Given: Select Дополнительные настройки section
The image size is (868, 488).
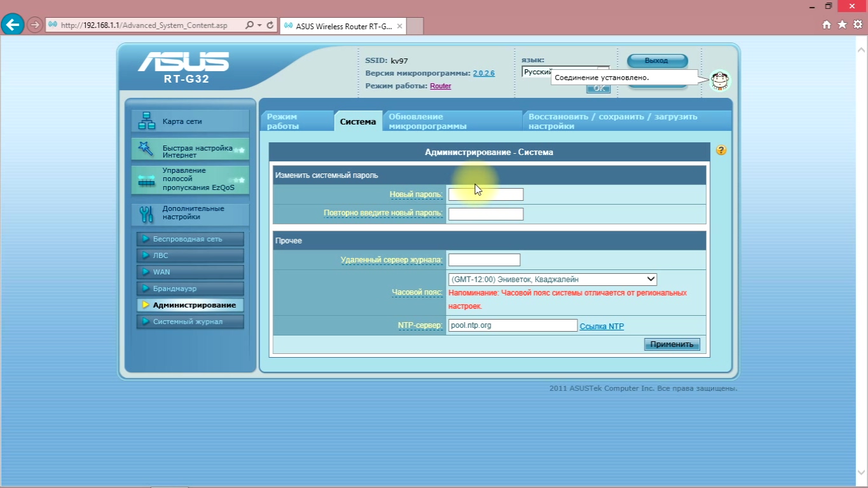Looking at the screenshot, I should [x=190, y=214].
